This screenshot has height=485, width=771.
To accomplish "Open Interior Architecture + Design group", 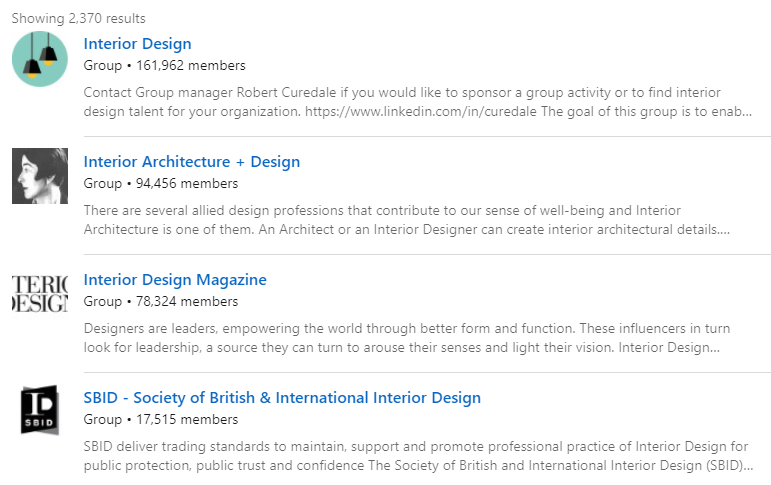I will [x=191, y=162].
